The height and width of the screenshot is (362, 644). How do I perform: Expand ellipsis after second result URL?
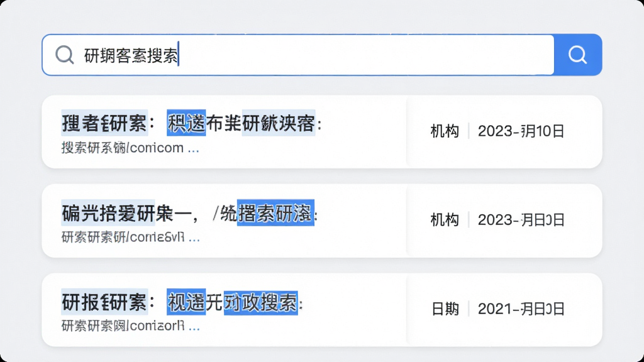point(194,238)
